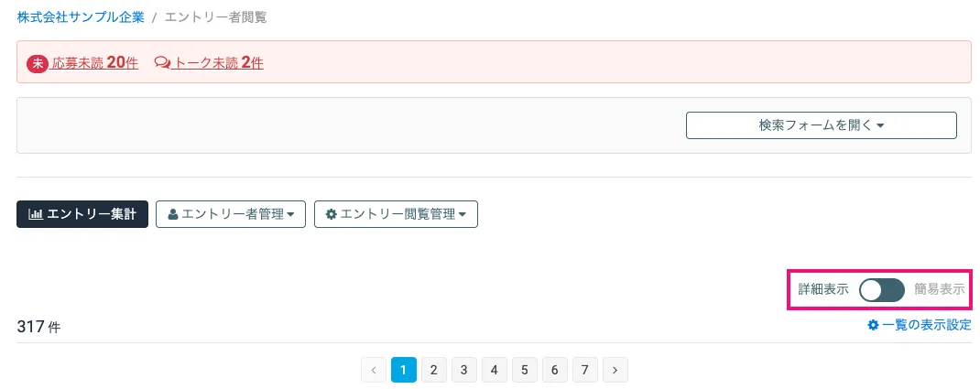Jump to page 7 of results
Image resolution: width=980 pixels, height=389 pixels.
585,370
